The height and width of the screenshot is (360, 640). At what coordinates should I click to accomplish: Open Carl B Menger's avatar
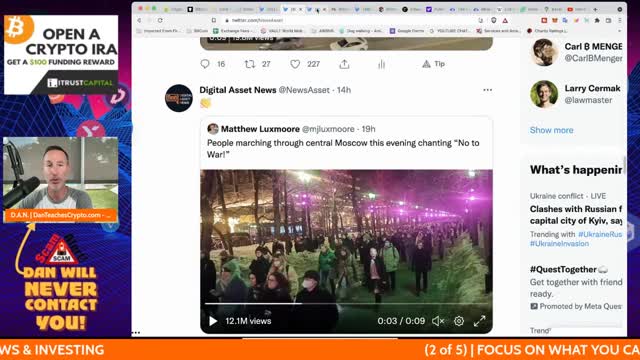(544, 52)
